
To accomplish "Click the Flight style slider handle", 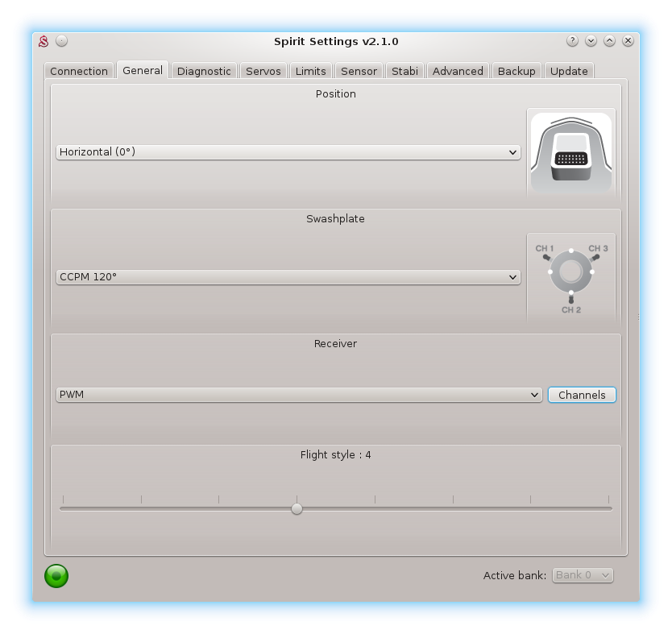I will click(297, 508).
